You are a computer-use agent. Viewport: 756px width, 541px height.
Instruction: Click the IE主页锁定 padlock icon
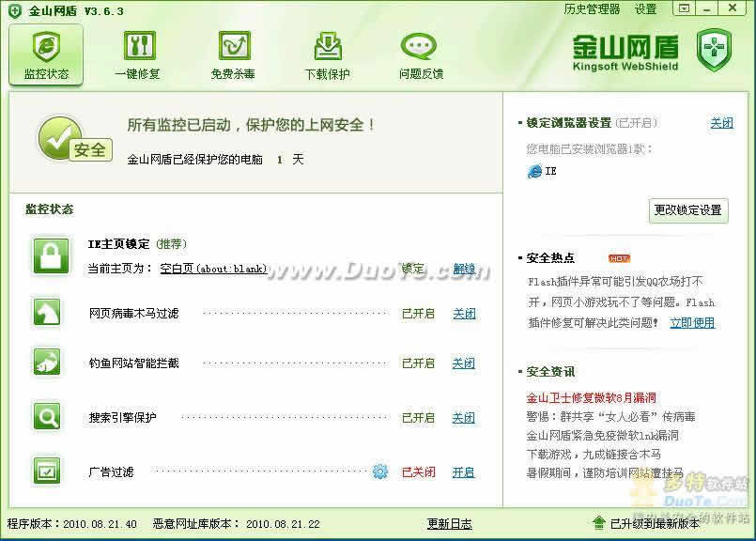[51, 255]
